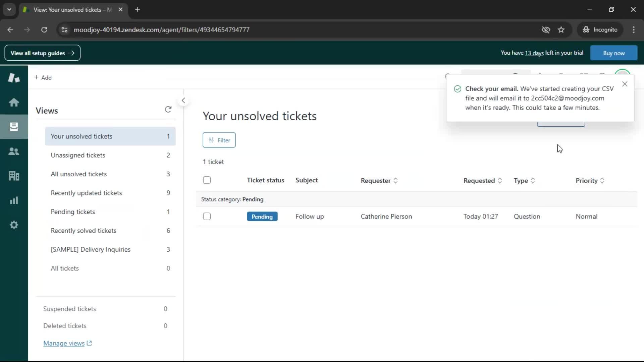Open the Chrome three-dot menu
Image resolution: width=644 pixels, height=362 pixels.
click(634, 29)
